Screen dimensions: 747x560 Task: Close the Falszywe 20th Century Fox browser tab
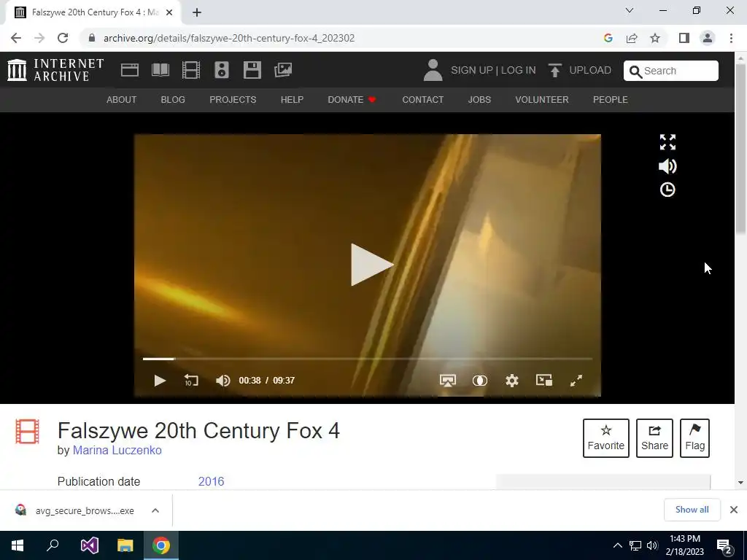pos(169,12)
